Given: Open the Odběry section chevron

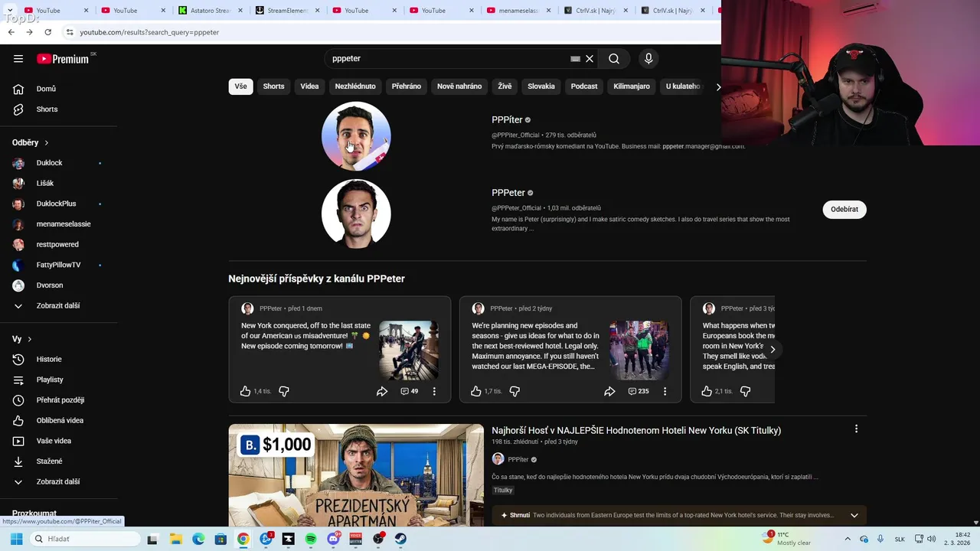Looking at the screenshot, I should [x=46, y=142].
